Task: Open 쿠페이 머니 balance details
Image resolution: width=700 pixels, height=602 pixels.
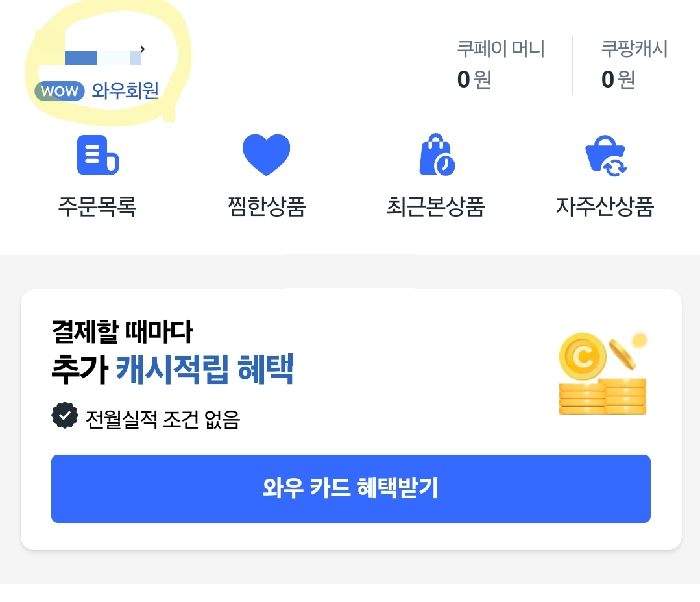Action: pyautogui.click(x=498, y=65)
